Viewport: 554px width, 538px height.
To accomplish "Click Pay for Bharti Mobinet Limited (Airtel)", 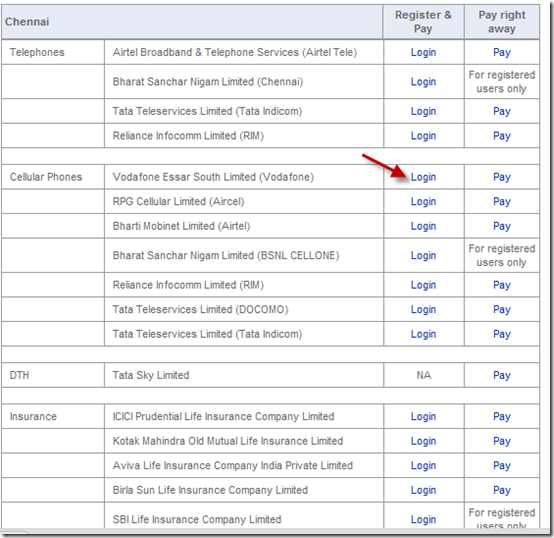I will (x=502, y=226).
